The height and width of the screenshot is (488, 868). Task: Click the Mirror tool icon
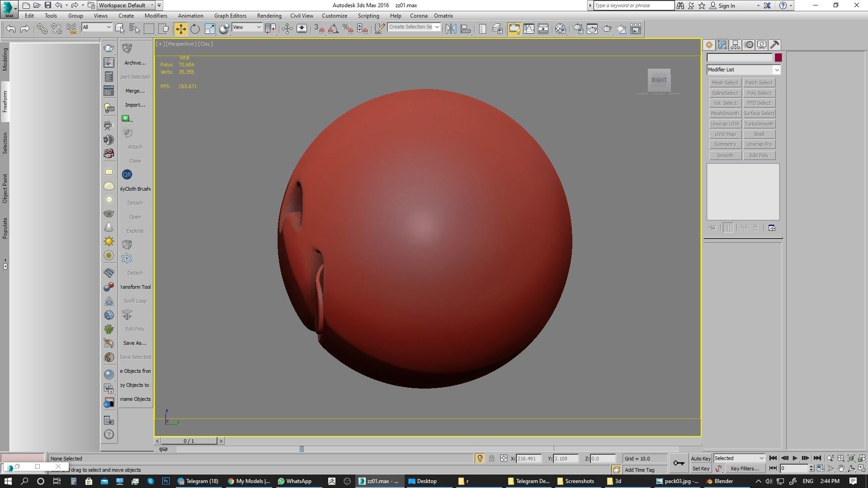point(451,29)
